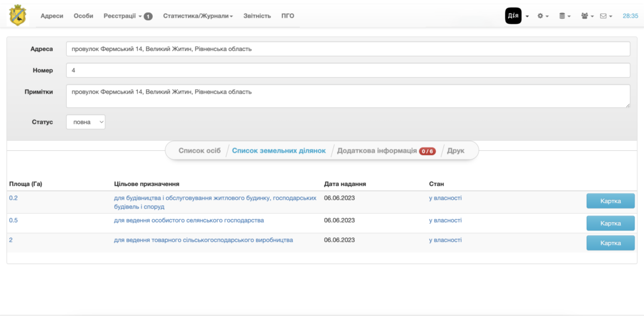
Task: Expand the Реєстрації dropdown menu
Action: [123, 16]
